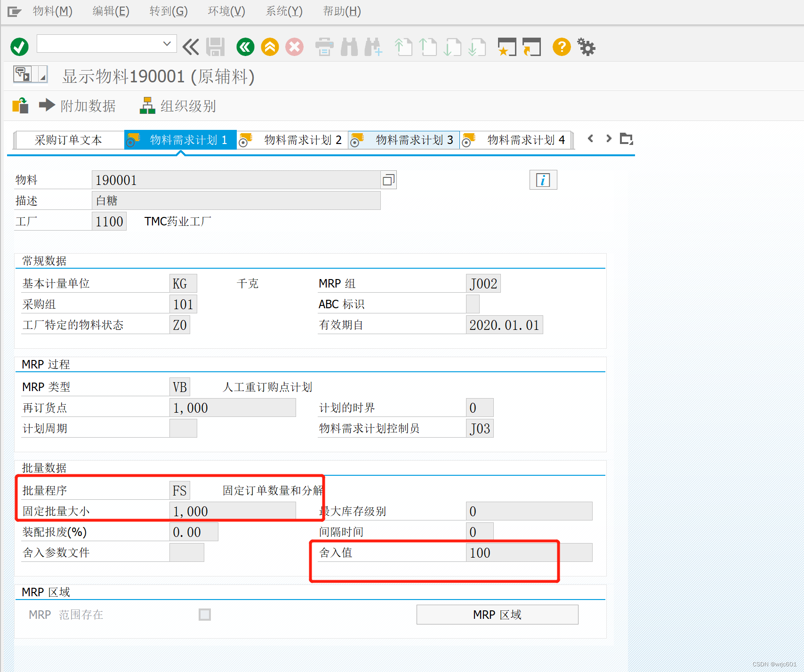Click the 描述 field 白糖
Viewport: 804px width, 672px height.
[x=236, y=200]
